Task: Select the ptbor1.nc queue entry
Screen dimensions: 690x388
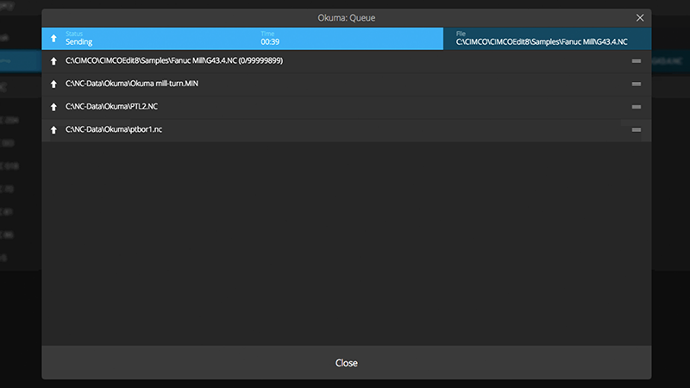Action: [346, 130]
